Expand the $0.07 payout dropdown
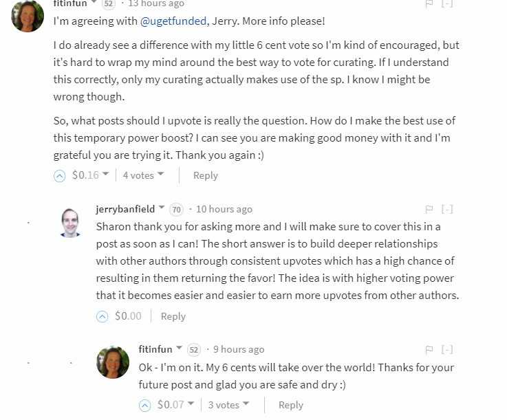 point(191,404)
